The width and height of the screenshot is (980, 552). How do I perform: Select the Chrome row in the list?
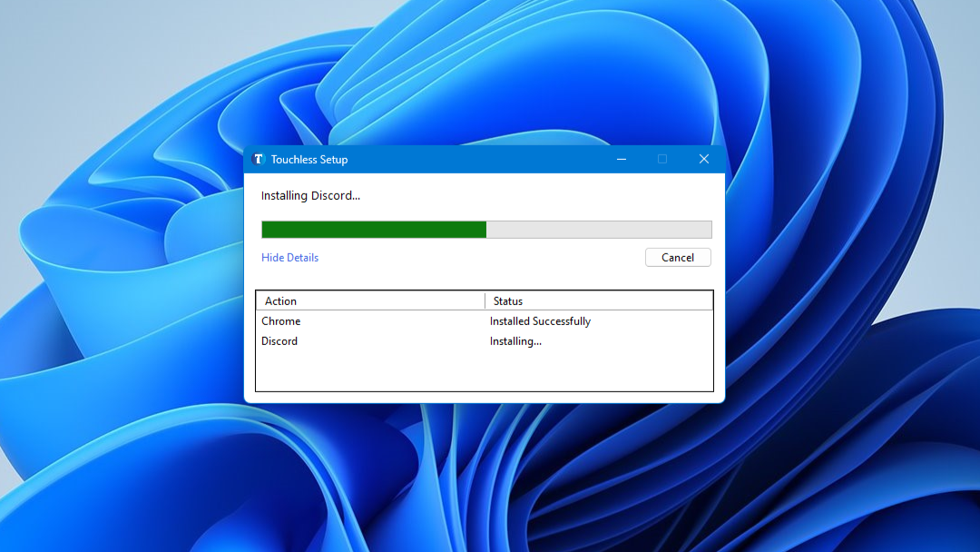pyautogui.click(x=485, y=321)
